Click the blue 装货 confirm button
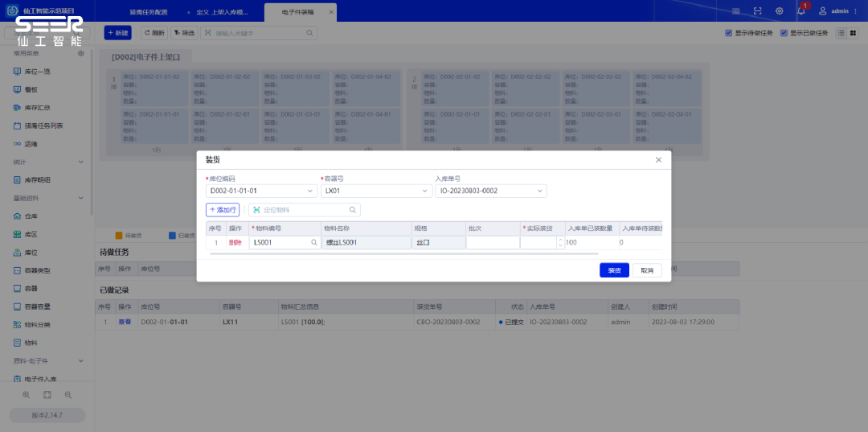Viewport: 868px width, 432px height. click(x=614, y=270)
